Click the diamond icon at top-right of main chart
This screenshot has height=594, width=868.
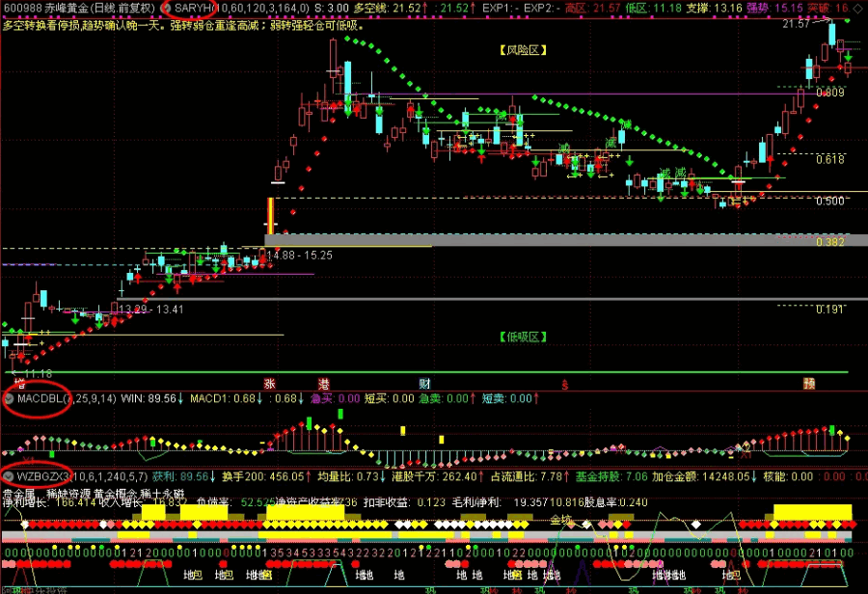point(857,9)
